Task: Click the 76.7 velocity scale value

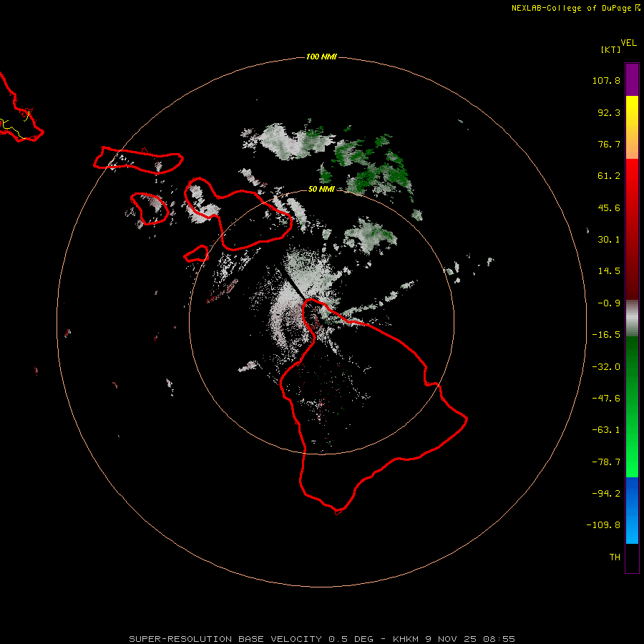Action: (x=609, y=144)
